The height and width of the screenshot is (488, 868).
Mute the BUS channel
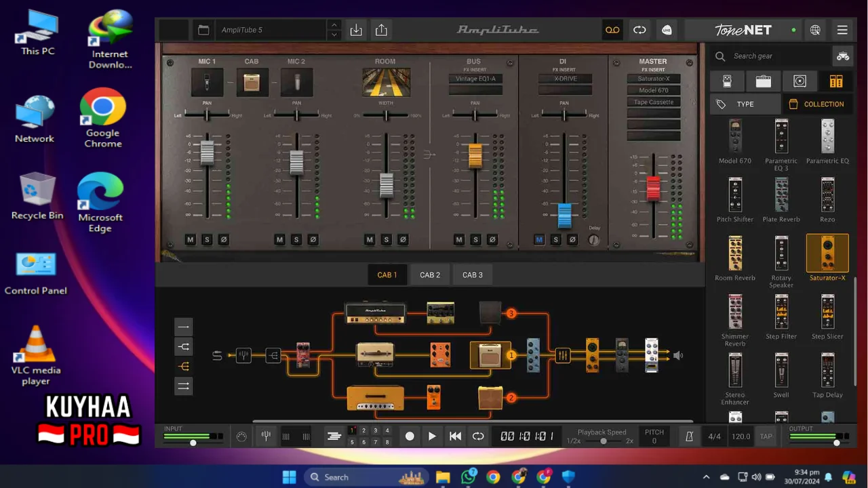point(459,239)
